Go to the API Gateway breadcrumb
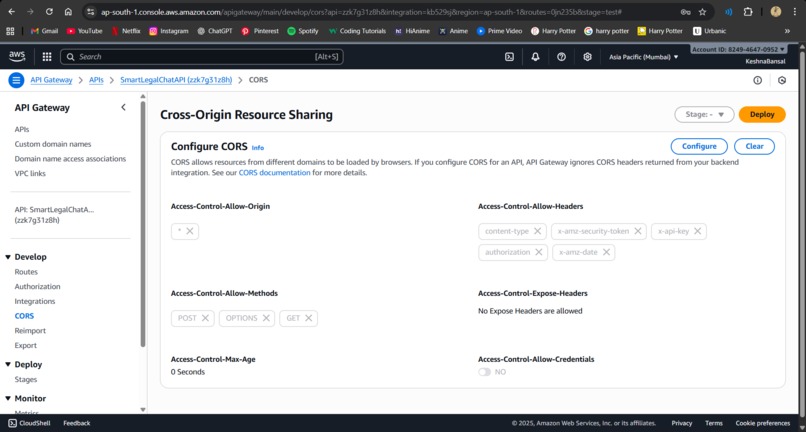 point(51,80)
